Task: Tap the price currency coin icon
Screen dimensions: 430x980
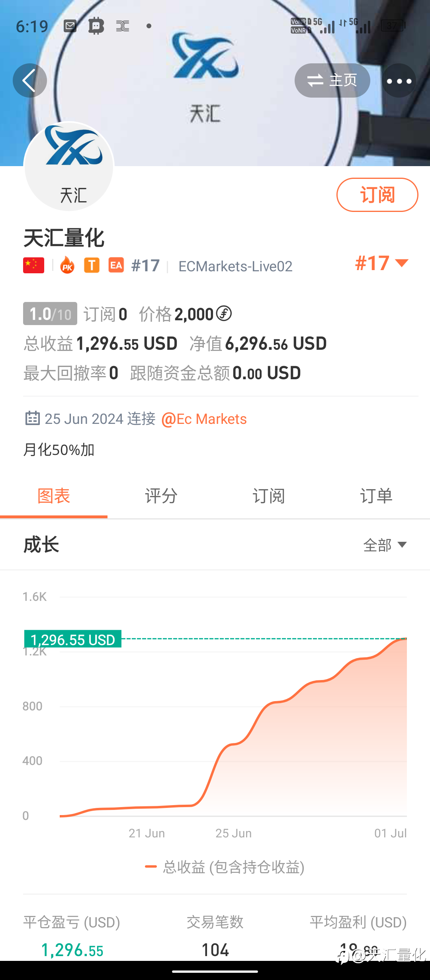Action: [224, 314]
